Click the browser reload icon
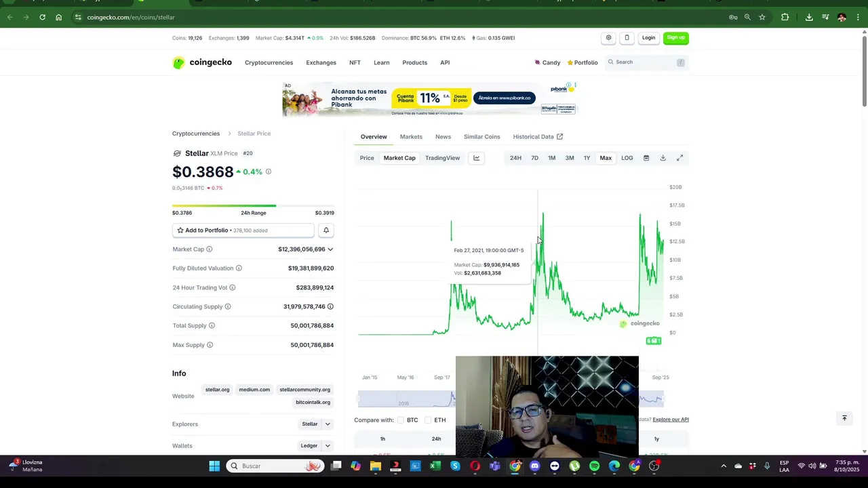 [x=42, y=17]
